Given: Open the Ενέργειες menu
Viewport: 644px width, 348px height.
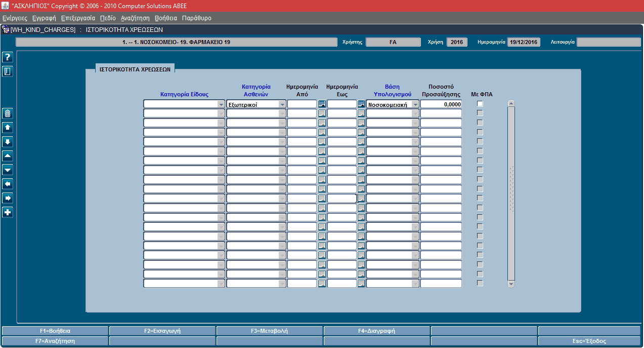Looking at the screenshot, I should point(15,18).
